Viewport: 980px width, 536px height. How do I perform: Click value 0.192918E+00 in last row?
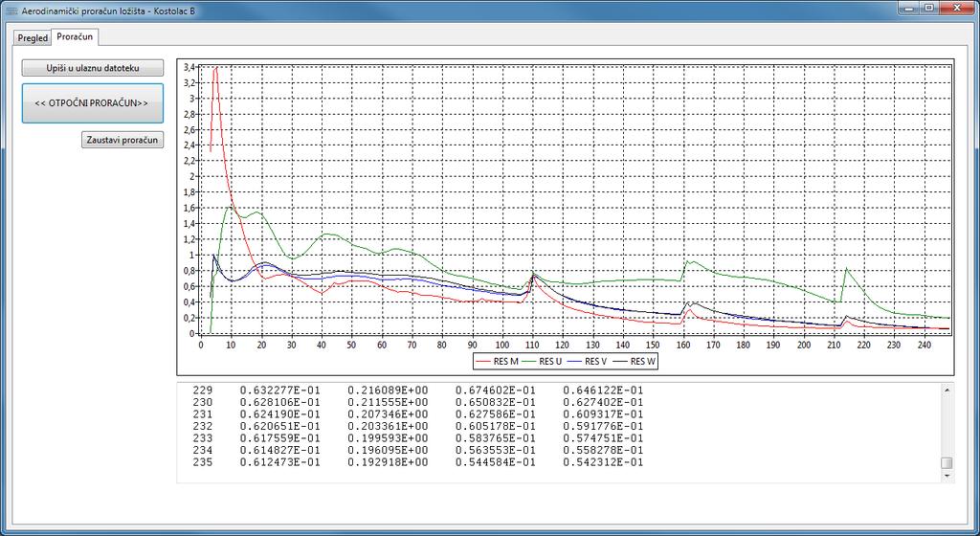click(389, 462)
